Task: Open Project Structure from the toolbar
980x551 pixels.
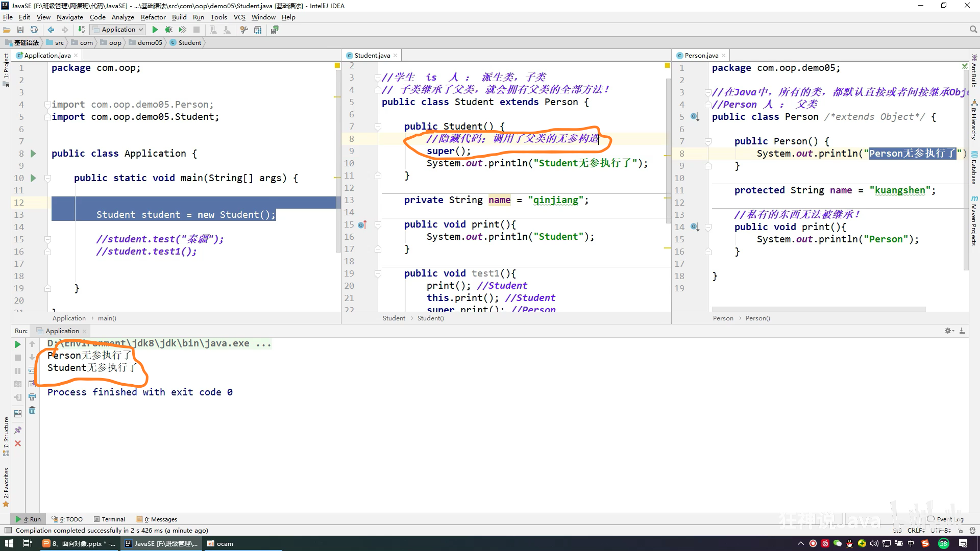Action: pos(258,30)
